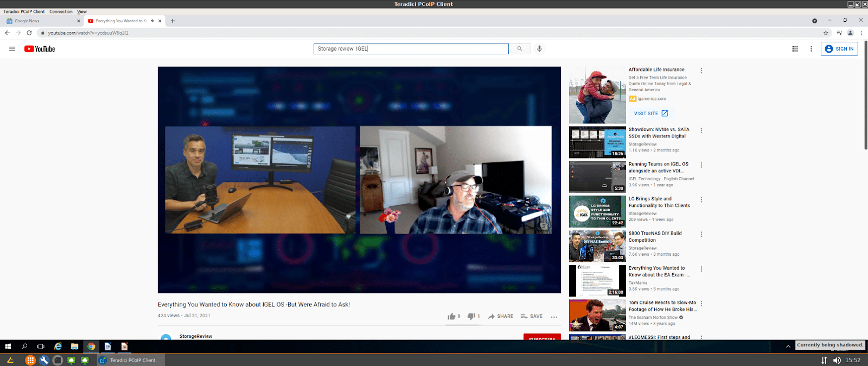Click the Chrome taskbar icon

coord(91,346)
